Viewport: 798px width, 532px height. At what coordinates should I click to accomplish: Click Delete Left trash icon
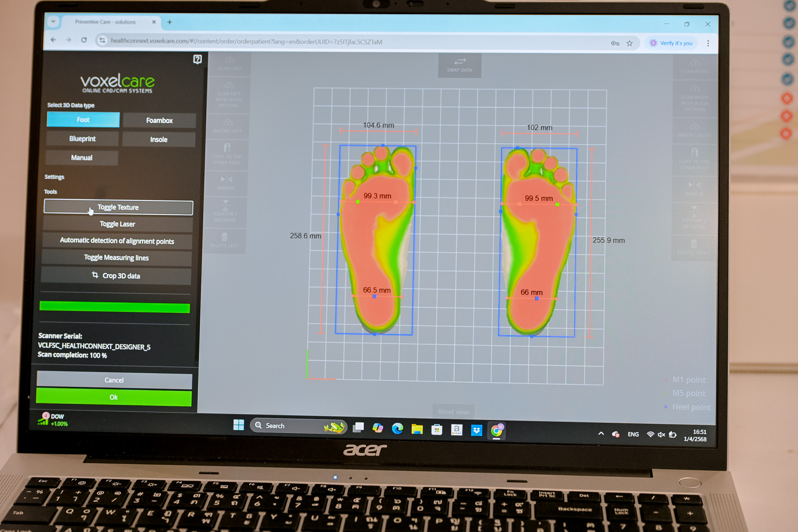pos(225,237)
